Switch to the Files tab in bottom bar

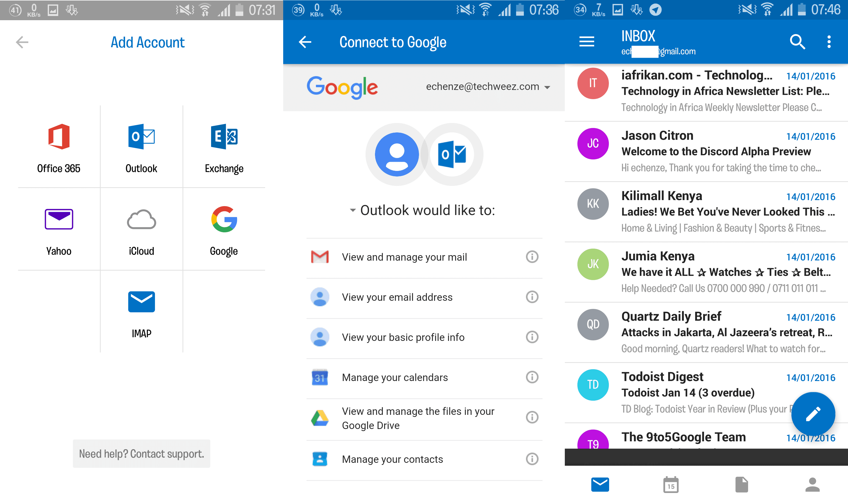point(741,484)
